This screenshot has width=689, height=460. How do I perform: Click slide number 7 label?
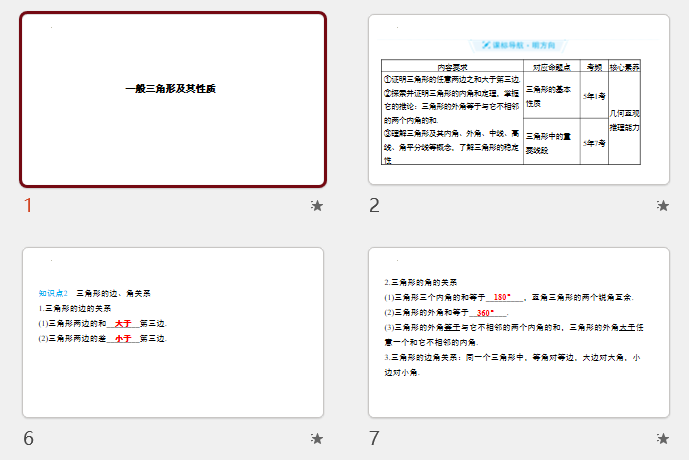tap(375, 438)
